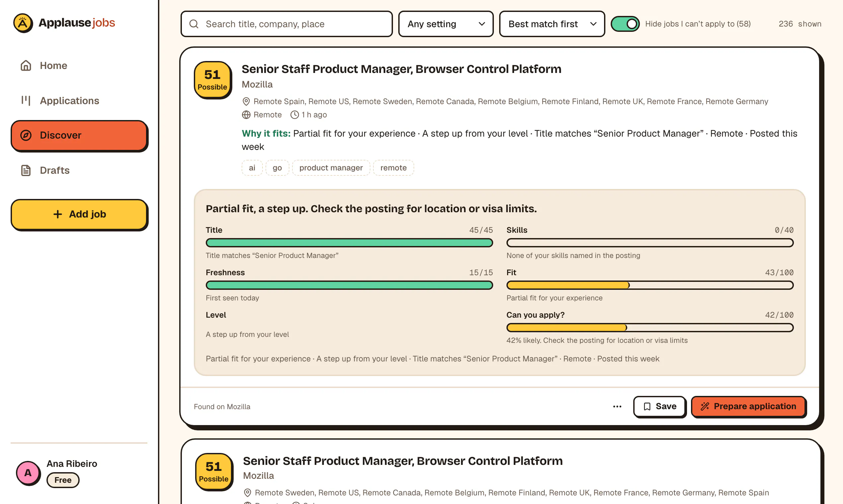Click the location pin icon on first Mozilla card
The image size is (843, 504).
(x=246, y=101)
